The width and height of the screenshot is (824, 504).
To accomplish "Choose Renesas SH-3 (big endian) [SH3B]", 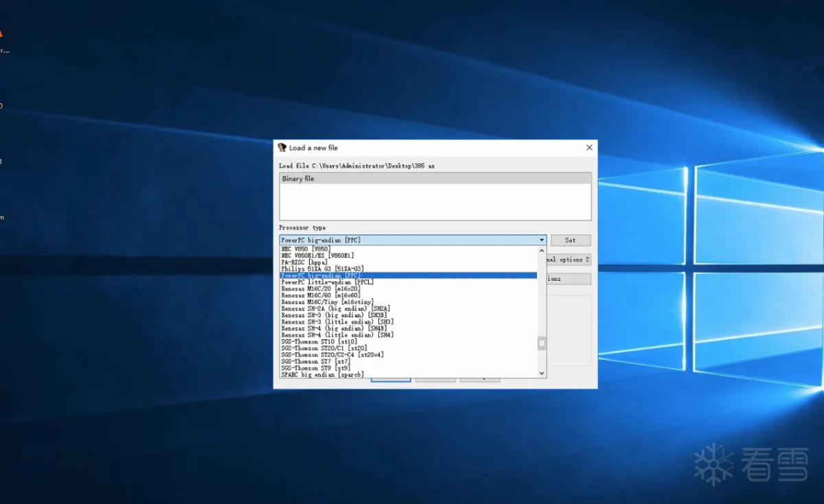I will 409,315.
